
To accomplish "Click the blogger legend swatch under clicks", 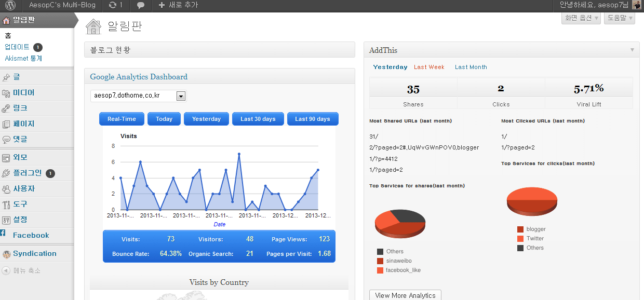I will click(520, 229).
